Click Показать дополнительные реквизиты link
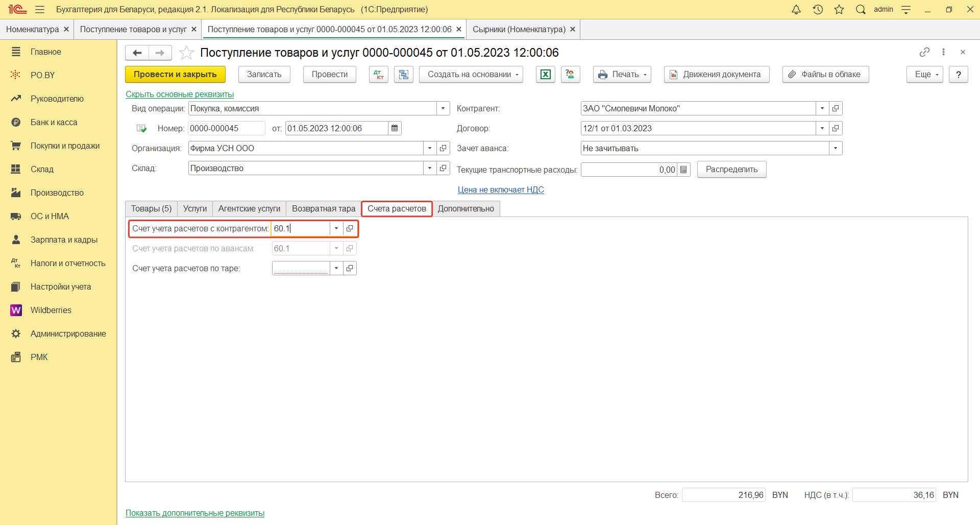980x525 pixels. [x=195, y=513]
